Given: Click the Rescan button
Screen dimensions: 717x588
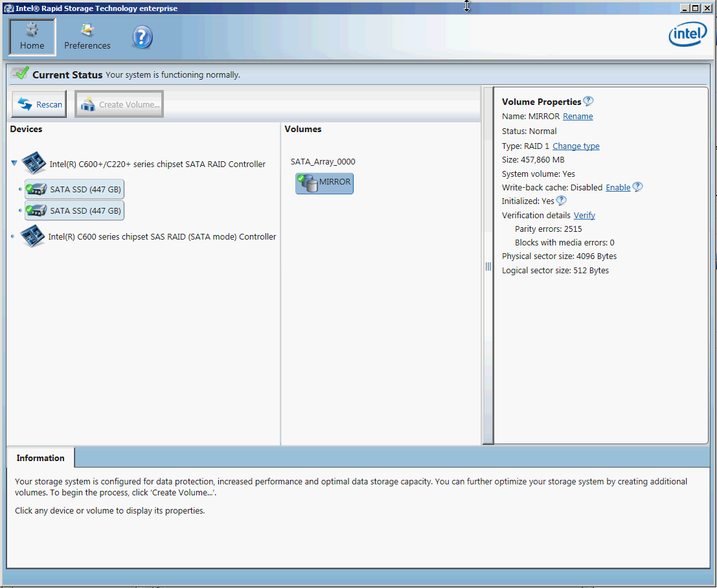Looking at the screenshot, I should (40, 104).
